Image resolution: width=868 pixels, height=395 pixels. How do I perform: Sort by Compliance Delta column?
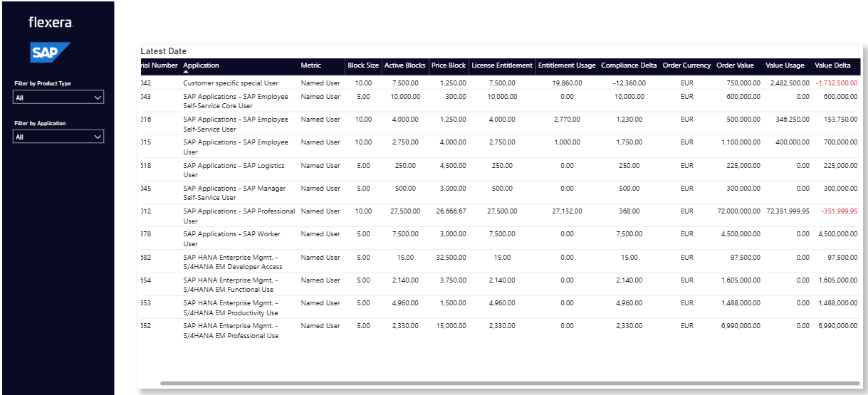(x=629, y=65)
